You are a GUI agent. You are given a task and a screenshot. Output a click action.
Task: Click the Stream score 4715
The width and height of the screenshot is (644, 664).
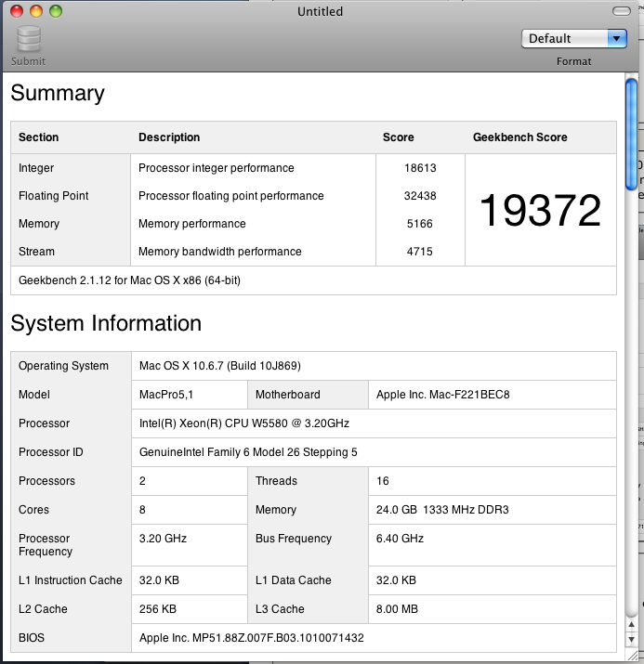(420, 252)
